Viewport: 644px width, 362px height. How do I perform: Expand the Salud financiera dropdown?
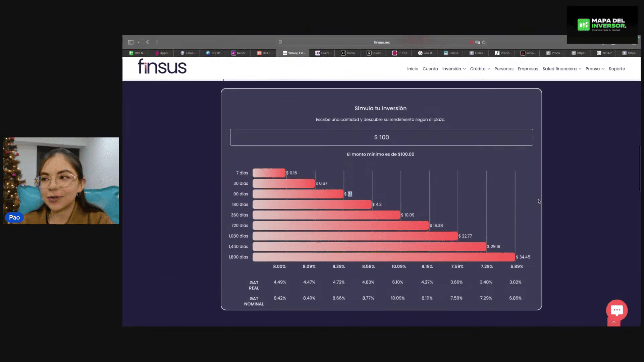[x=561, y=69]
